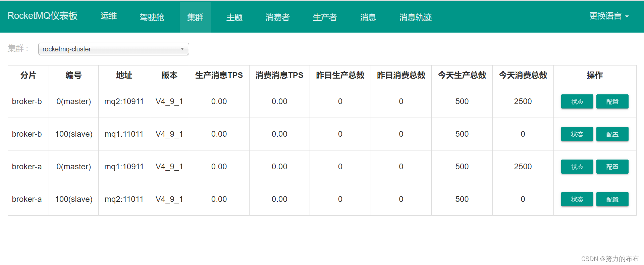Click the 操作 column header

pyautogui.click(x=595, y=75)
